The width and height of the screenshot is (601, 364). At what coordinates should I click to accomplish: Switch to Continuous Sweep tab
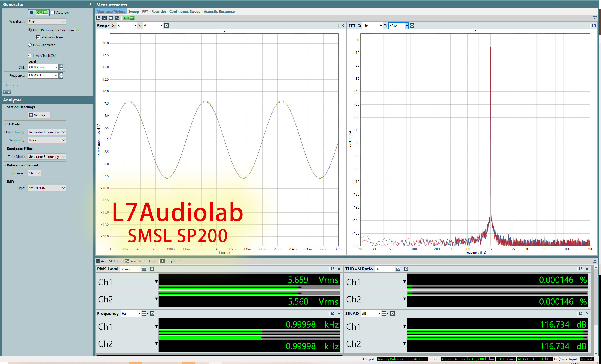(x=185, y=11)
